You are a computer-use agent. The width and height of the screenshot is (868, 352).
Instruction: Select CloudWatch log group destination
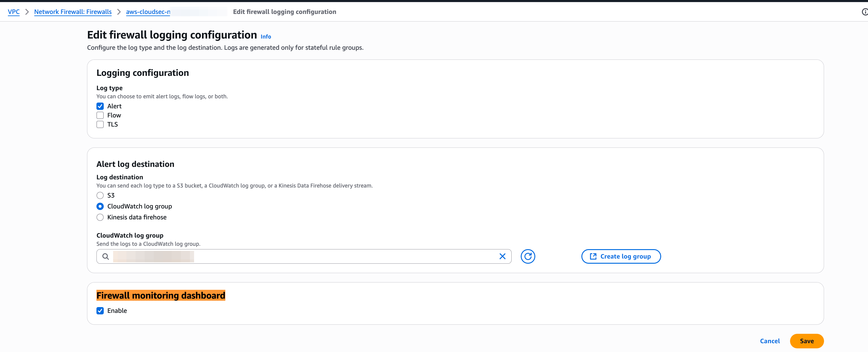coord(100,206)
